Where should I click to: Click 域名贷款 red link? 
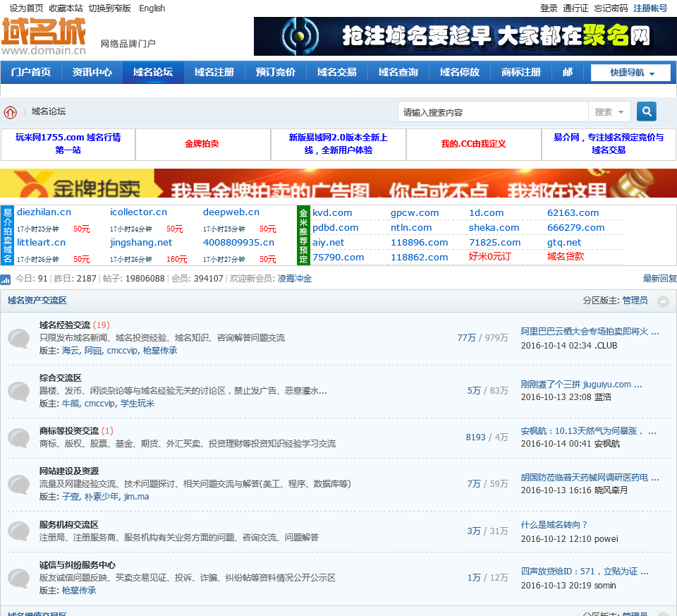point(566,257)
